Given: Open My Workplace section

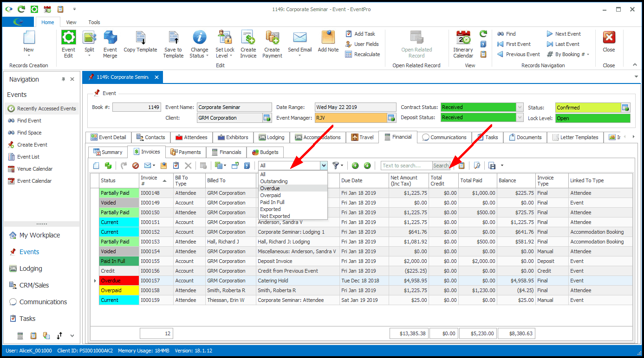Looking at the screenshot, I should 39,235.
